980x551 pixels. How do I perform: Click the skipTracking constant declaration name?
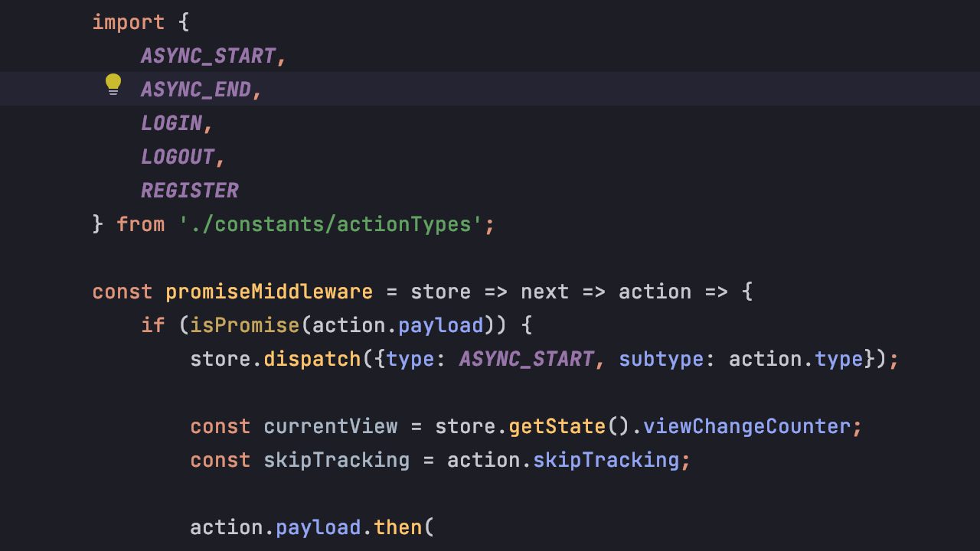click(337, 460)
